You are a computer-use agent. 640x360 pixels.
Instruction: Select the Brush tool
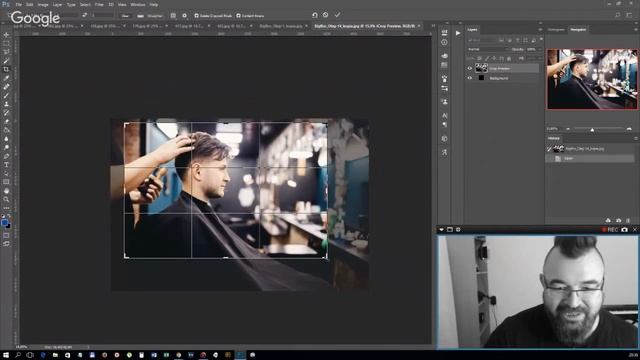click(x=6, y=96)
